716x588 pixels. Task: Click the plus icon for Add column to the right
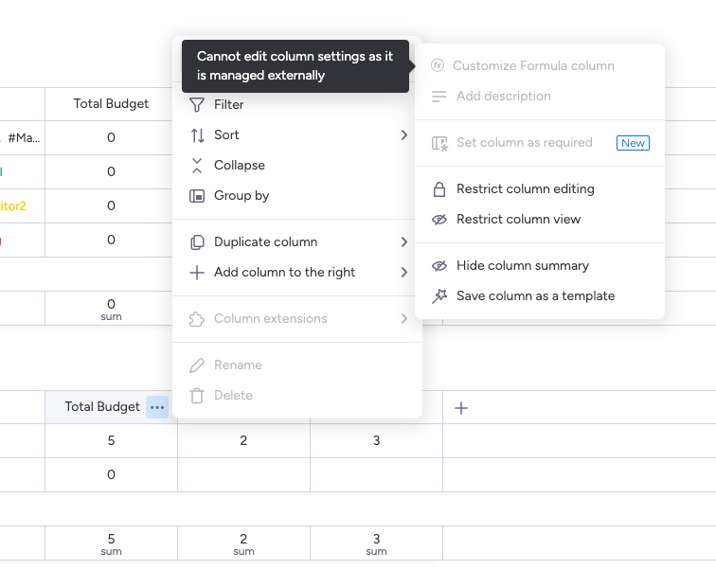[x=197, y=273]
